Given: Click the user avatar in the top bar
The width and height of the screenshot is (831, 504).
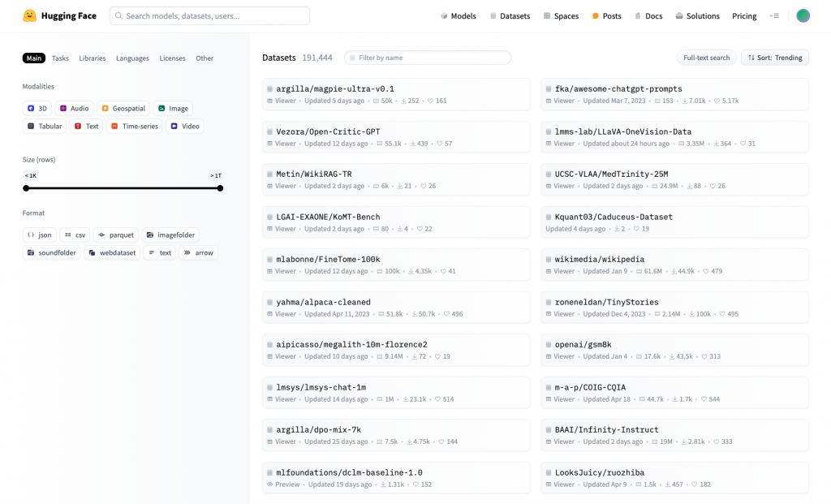Looking at the screenshot, I should tap(803, 16).
